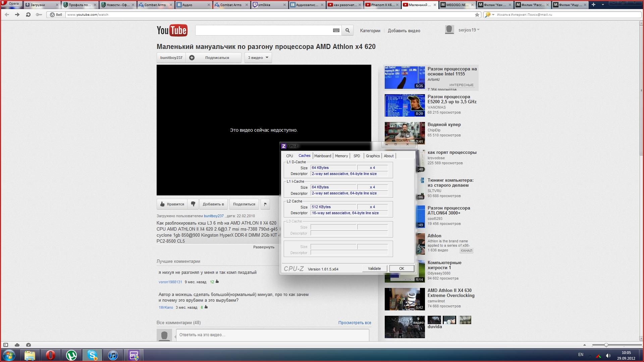Open 'Водяной кулер' video thumbnail
This screenshot has height=362, width=644.
coord(405,133)
